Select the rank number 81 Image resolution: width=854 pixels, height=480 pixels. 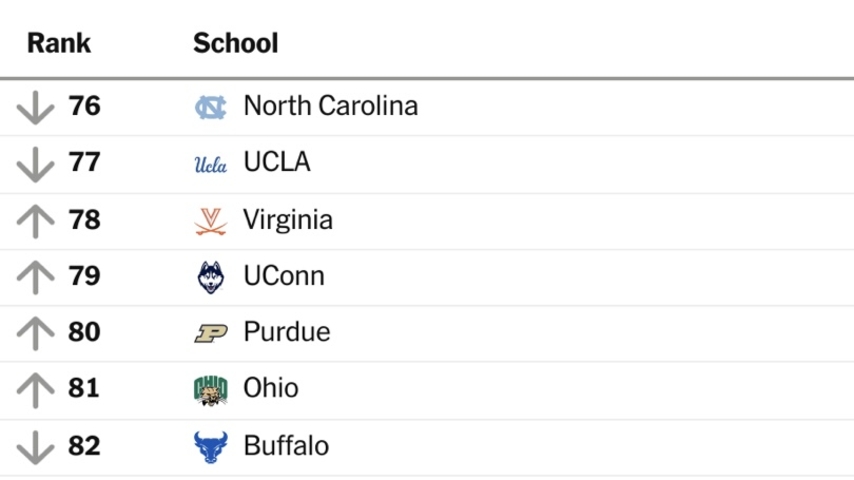click(84, 388)
